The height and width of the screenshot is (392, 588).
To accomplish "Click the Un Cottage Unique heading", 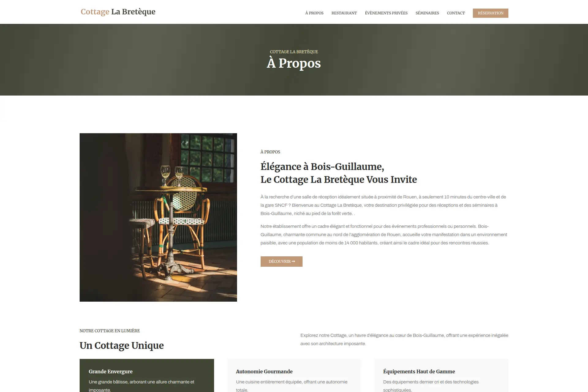I will tap(122, 345).
